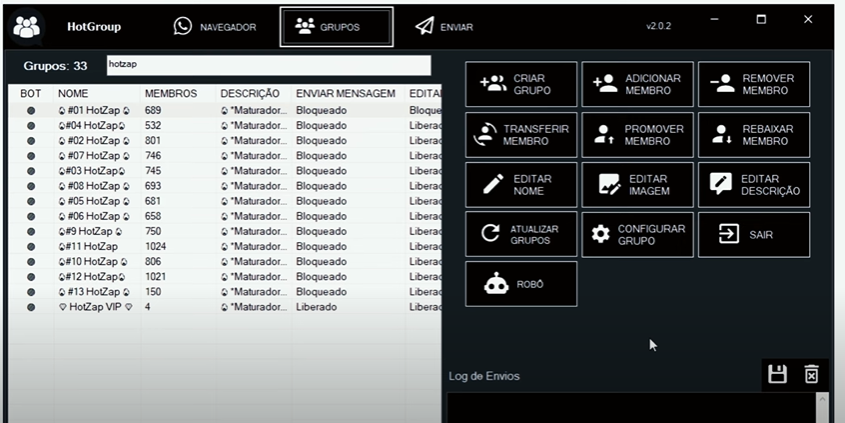Click the log scrollbar up arrow

(x=822, y=399)
